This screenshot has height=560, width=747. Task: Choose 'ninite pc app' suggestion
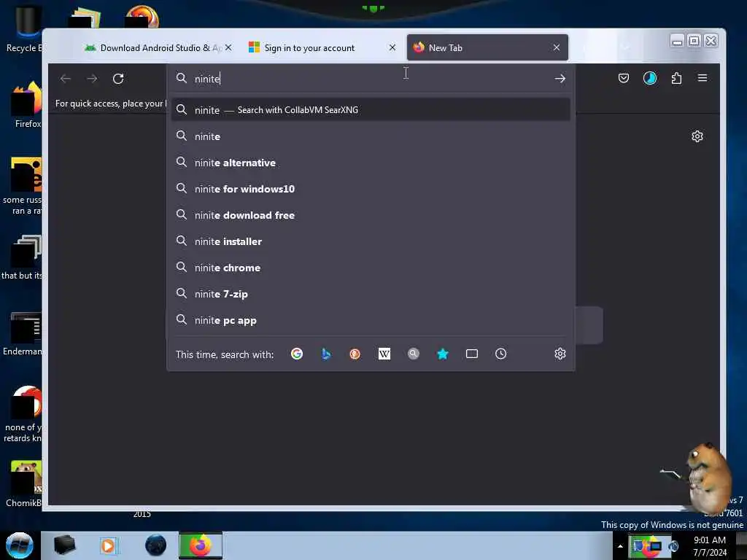(x=371, y=321)
